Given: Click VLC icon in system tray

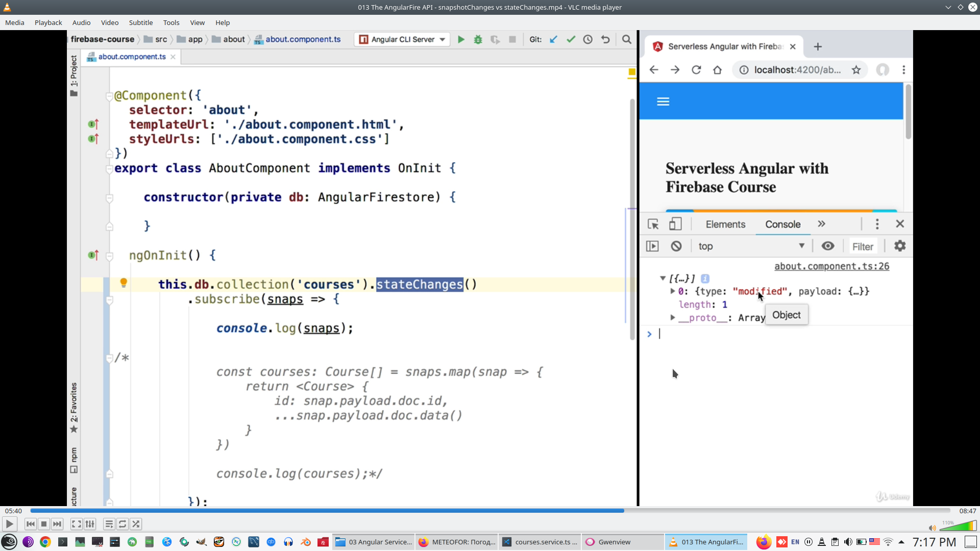Looking at the screenshot, I should 822,542.
